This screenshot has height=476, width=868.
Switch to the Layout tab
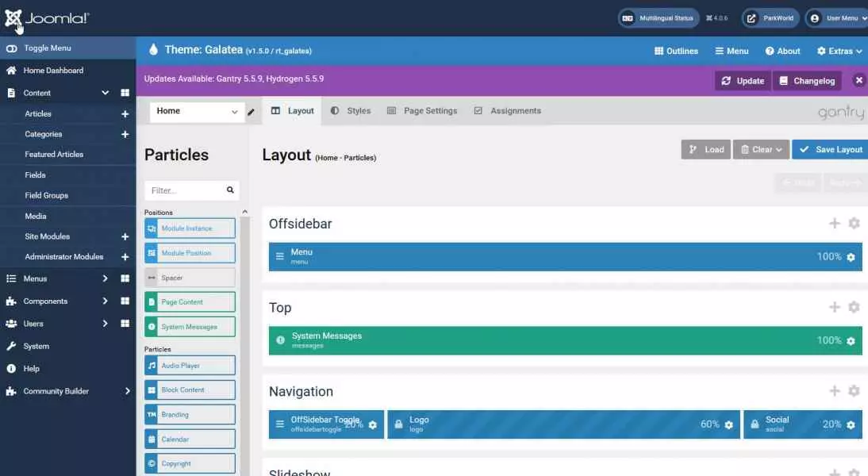coord(292,111)
